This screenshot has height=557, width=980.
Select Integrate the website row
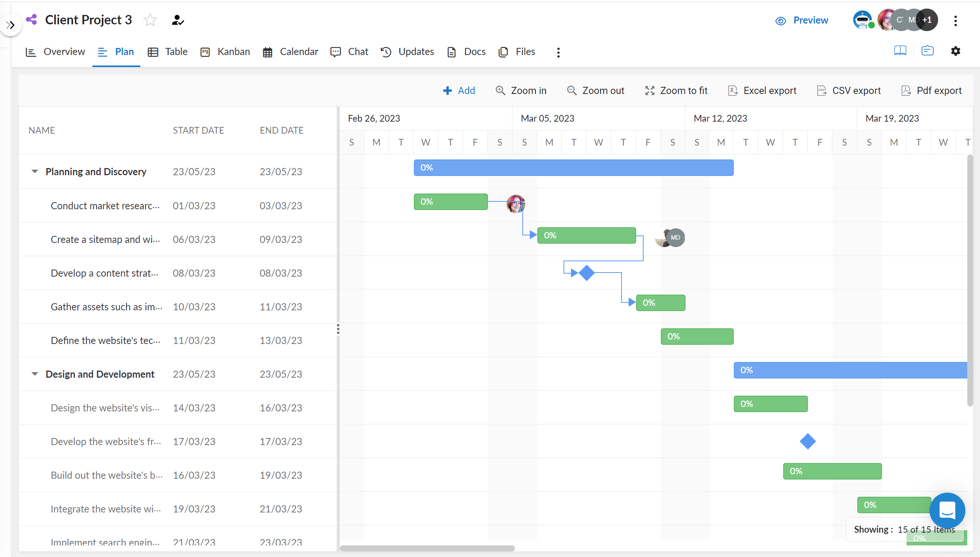click(x=178, y=508)
